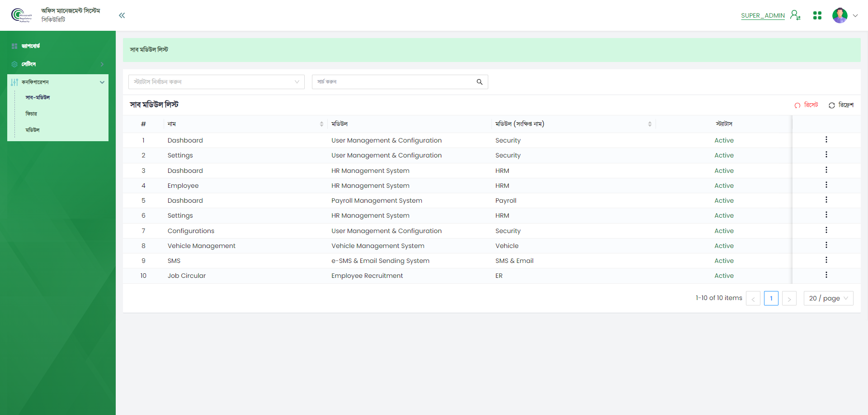Screen dimensions: 868x415
Task: Open the সেটিংস sidebar menu
Action: [x=58, y=64]
